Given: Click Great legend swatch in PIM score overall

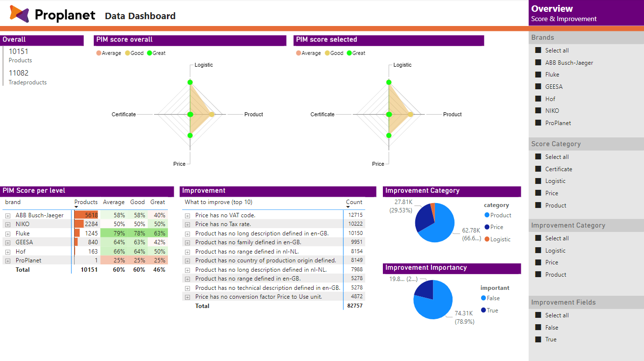Looking at the screenshot, I should (x=150, y=53).
